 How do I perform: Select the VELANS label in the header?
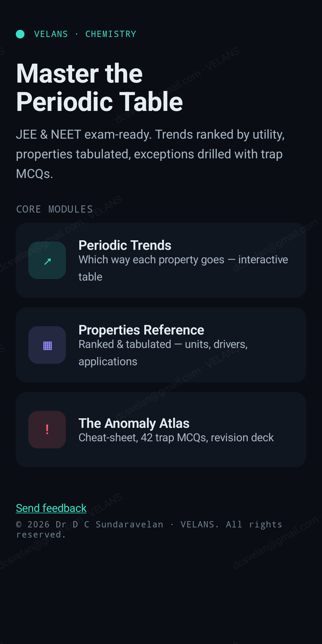point(51,34)
